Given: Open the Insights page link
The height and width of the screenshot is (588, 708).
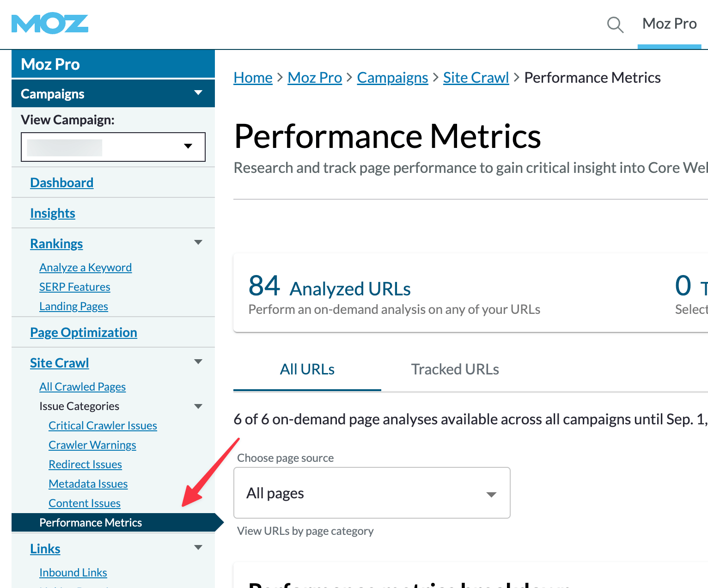Looking at the screenshot, I should coord(53,213).
